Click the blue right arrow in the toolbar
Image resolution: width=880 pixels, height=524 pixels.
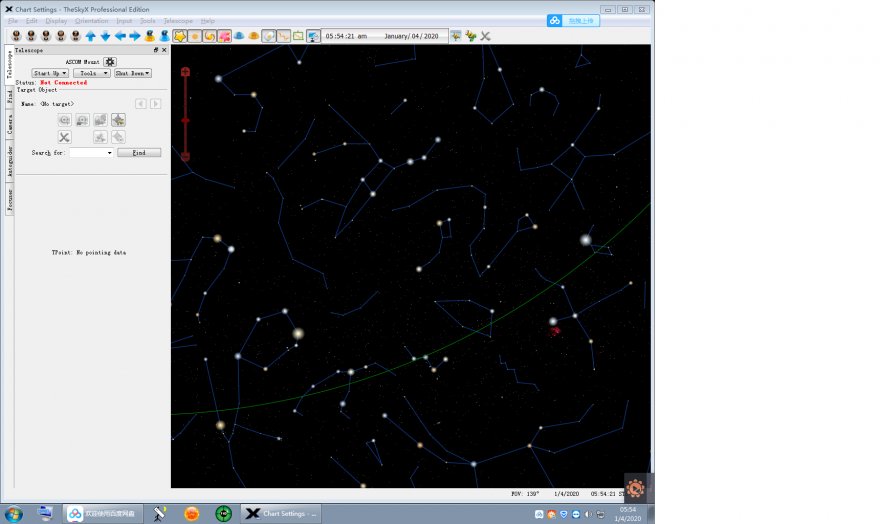pyautogui.click(x=135, y=36)
